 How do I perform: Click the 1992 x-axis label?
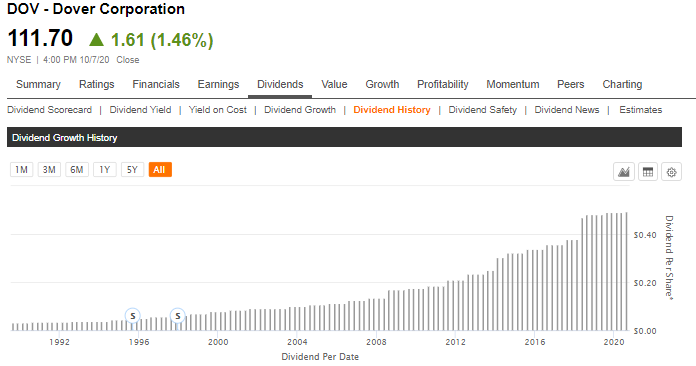point(59,342)
